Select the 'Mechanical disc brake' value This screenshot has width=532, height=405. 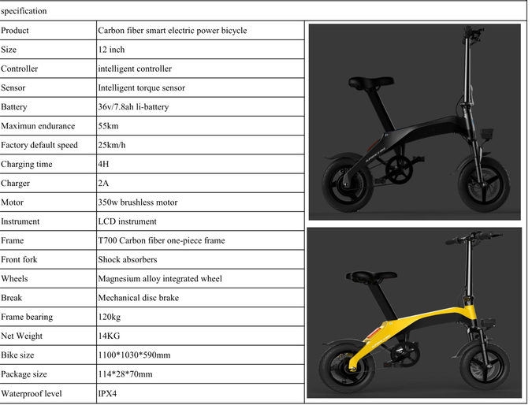[x=139, y=298]
